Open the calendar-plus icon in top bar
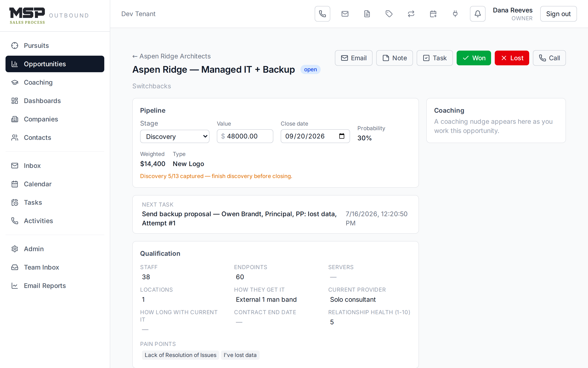Image resolution: width=588 pixels, height=368 pixels. click(433, 14)
